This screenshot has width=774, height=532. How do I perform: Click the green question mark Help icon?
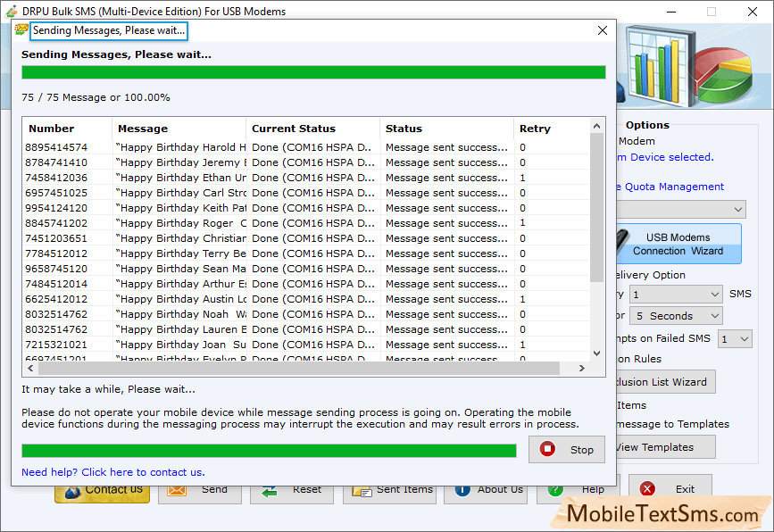pos(555,489)
